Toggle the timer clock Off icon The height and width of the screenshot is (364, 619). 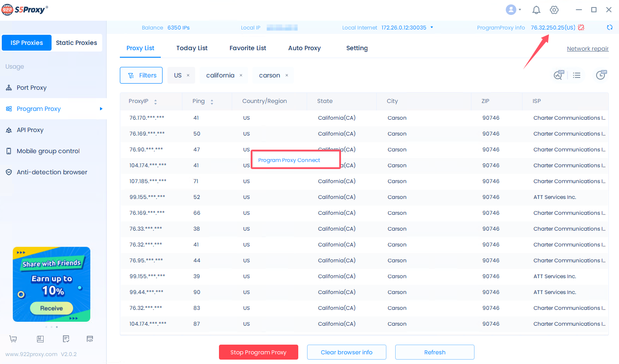601,75
